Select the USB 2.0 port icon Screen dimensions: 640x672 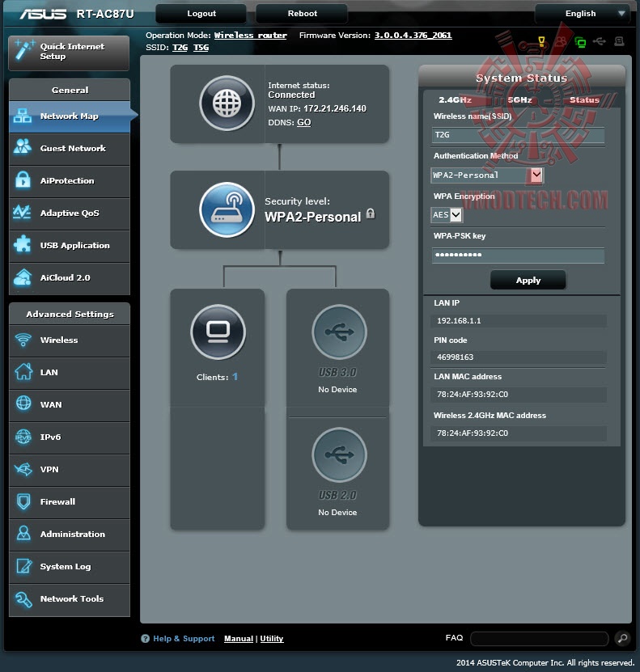(x=339, y=454)
